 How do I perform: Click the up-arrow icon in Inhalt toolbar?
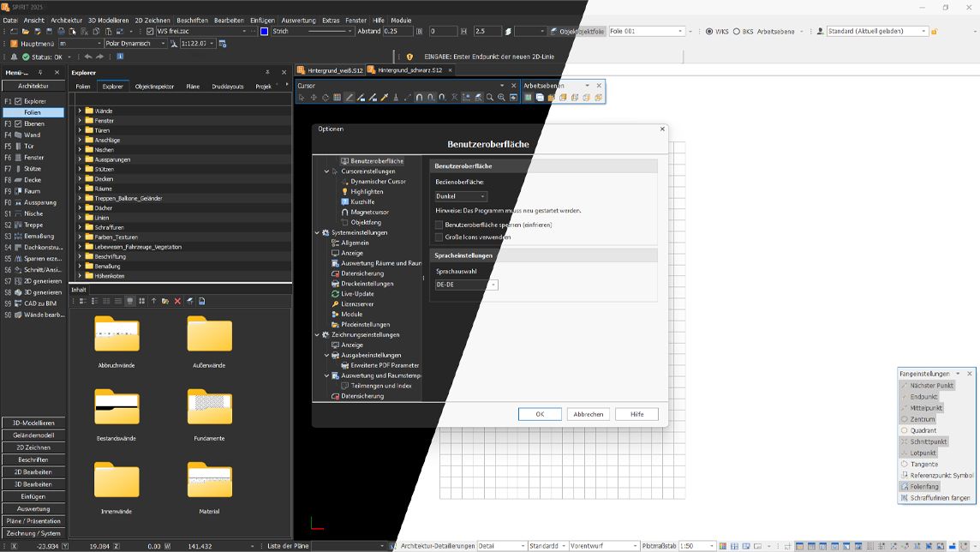click(153, 302)
